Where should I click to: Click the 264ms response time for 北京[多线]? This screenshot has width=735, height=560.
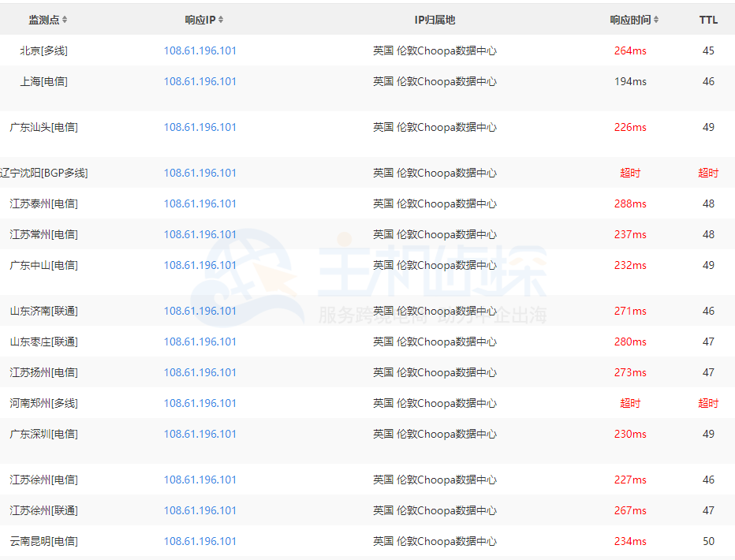[x=631, y=50]
